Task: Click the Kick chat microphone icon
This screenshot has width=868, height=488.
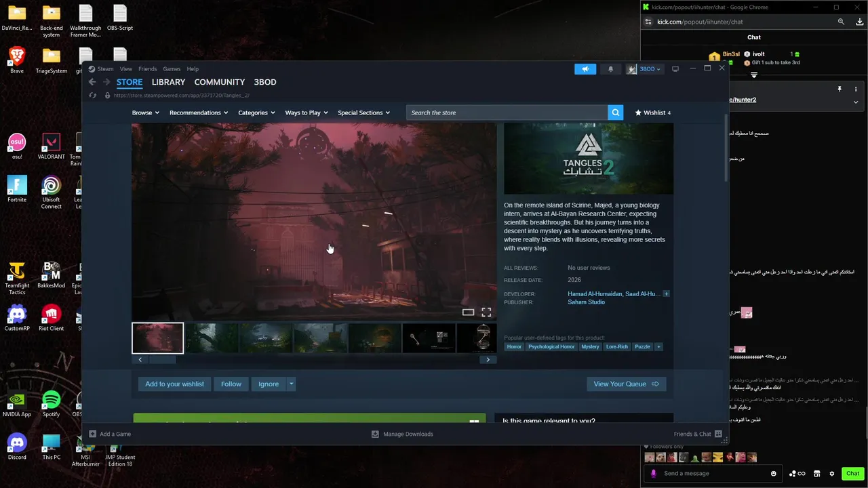Action: 654,473
